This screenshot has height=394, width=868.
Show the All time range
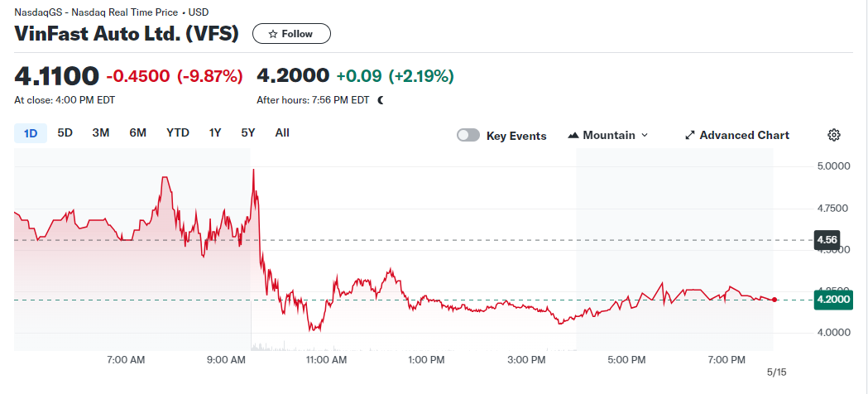pos(282,132)
